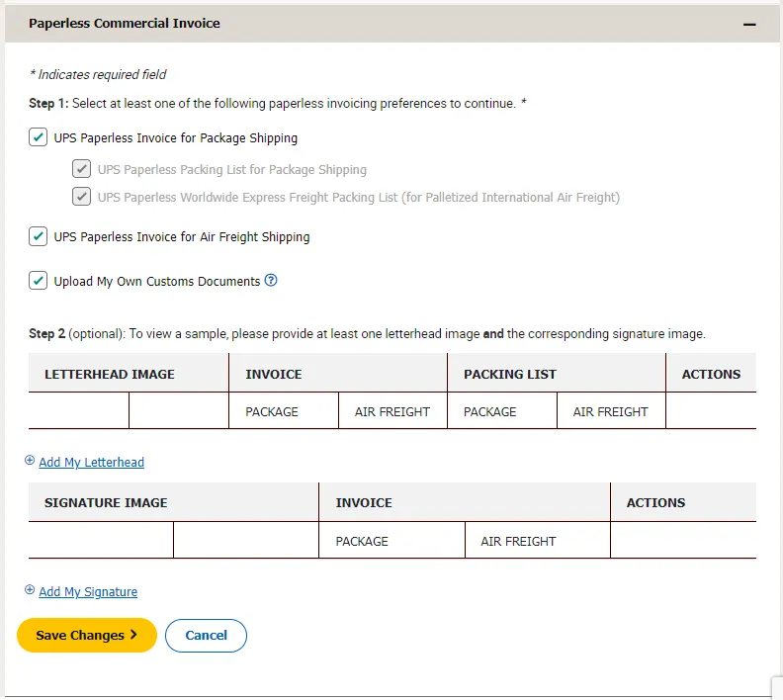This screenshot has width=783, height=700.
Task: Click the plus icon beside Add My Letterhead
Action: coord(30,461)
